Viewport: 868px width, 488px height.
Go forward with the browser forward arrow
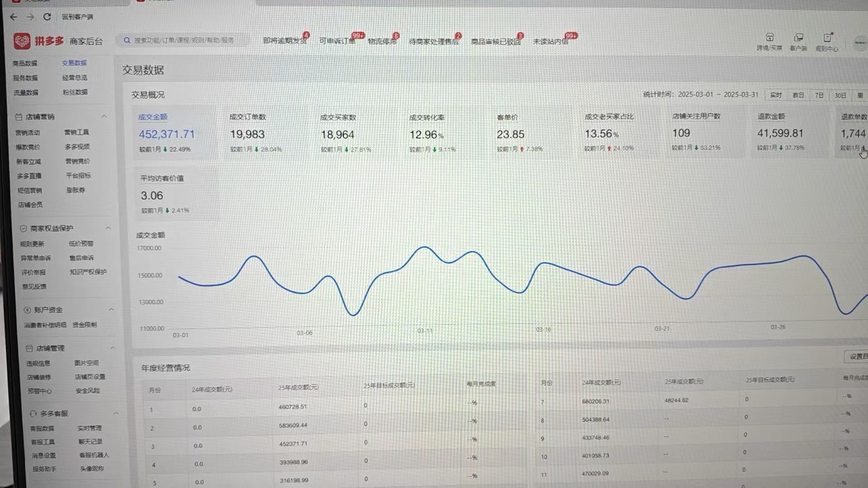pyautogui.click(x=30, y=17)
